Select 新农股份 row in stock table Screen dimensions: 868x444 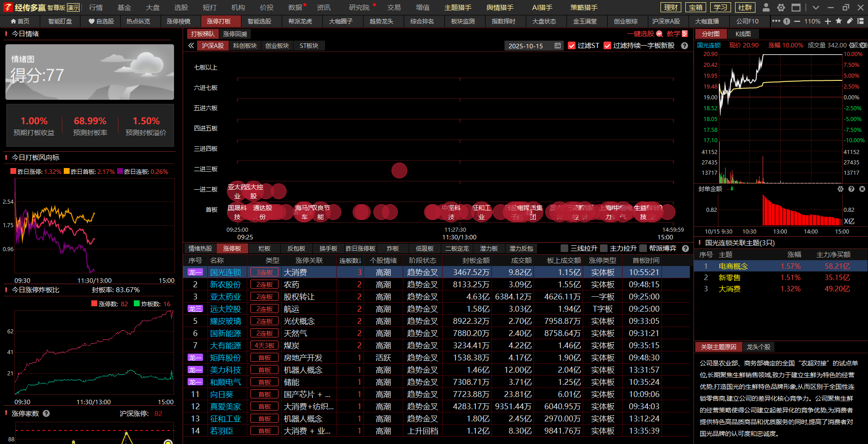click(225, 285)
